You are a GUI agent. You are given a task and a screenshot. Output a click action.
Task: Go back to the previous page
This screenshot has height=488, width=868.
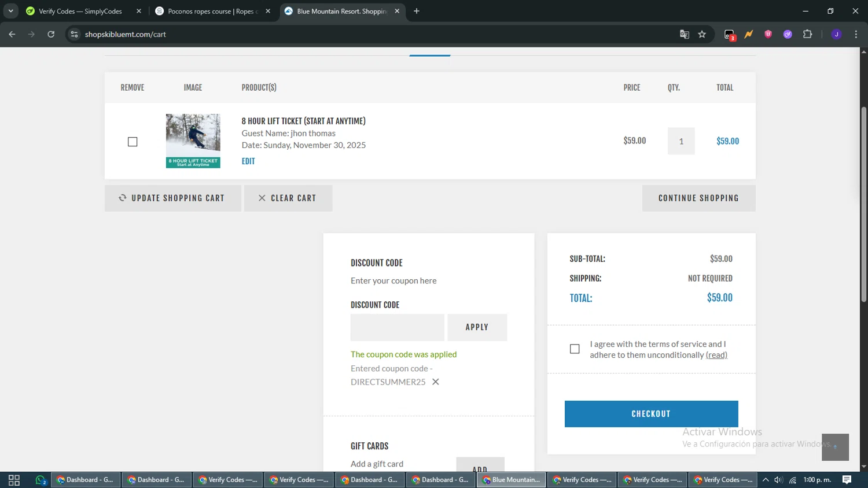(12, 34)
